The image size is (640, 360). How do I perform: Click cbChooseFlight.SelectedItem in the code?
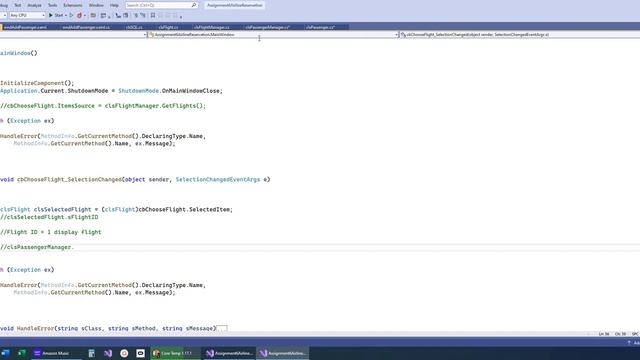(x=184, y=209)
